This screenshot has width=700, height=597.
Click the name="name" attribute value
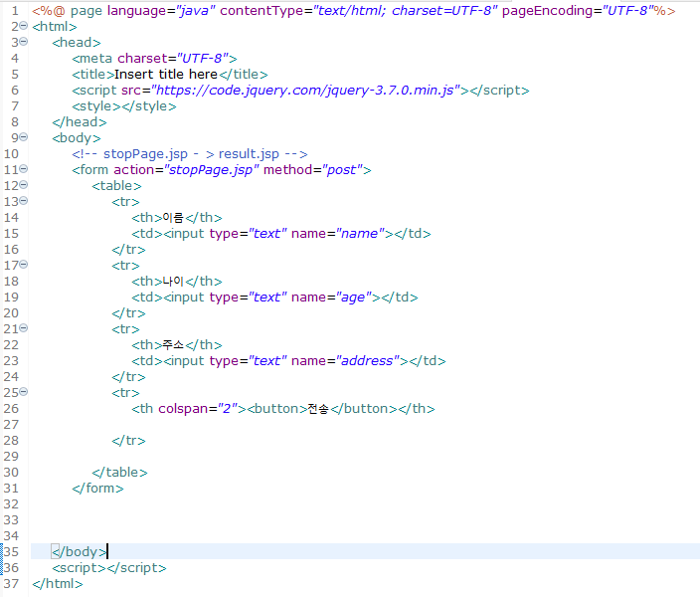coord(360,234)
